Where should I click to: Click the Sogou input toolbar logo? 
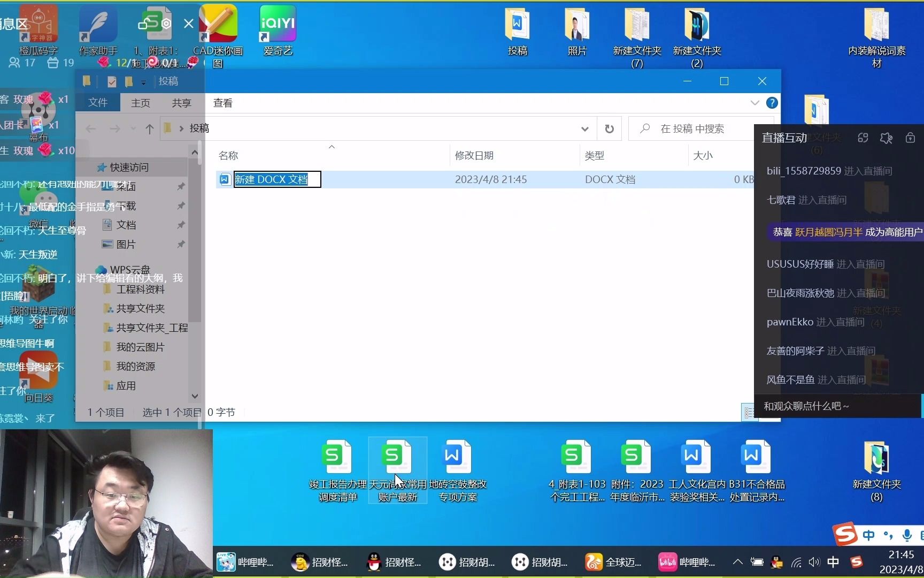click(x=845, y=534)
